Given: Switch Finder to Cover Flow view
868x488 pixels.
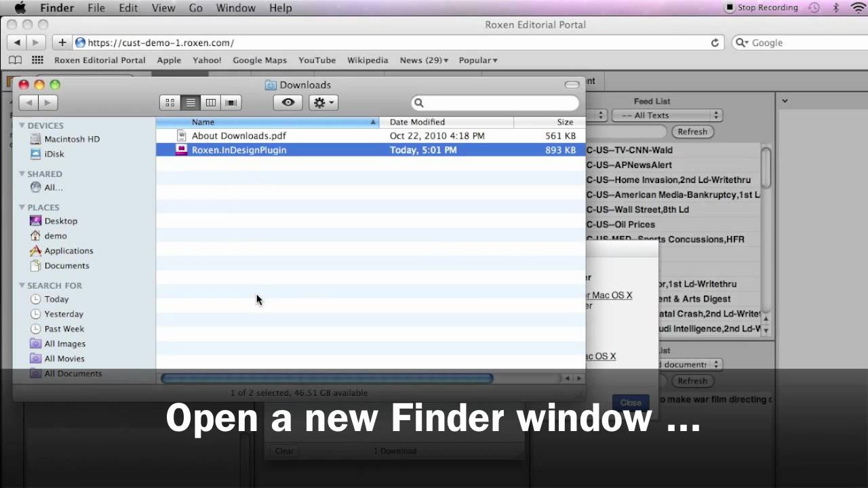Looking at the screenshot, I should coord(231,102).
